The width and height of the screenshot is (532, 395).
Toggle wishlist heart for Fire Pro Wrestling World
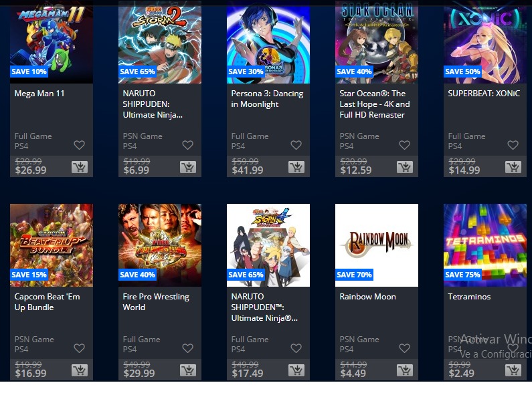(187, 348)
